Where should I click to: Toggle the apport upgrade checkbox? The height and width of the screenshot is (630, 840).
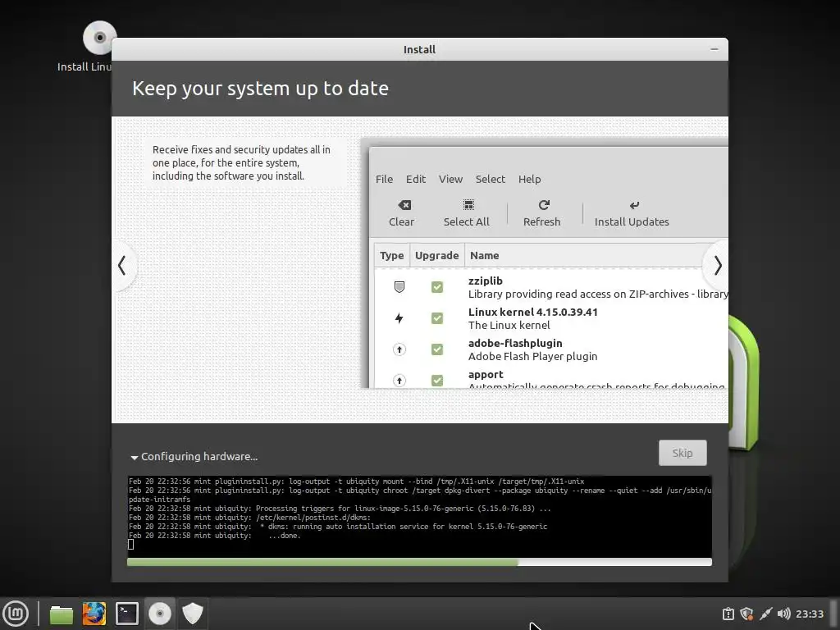tap(437, 381)
